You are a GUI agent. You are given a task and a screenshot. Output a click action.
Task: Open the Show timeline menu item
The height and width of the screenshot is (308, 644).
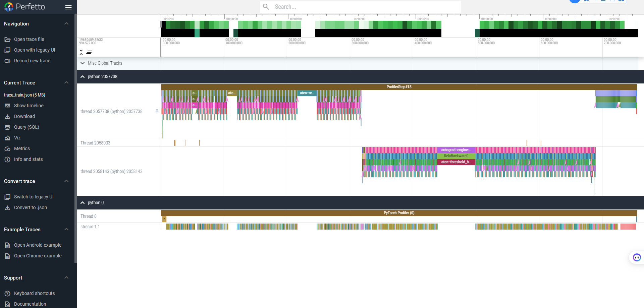pos(29,106)
